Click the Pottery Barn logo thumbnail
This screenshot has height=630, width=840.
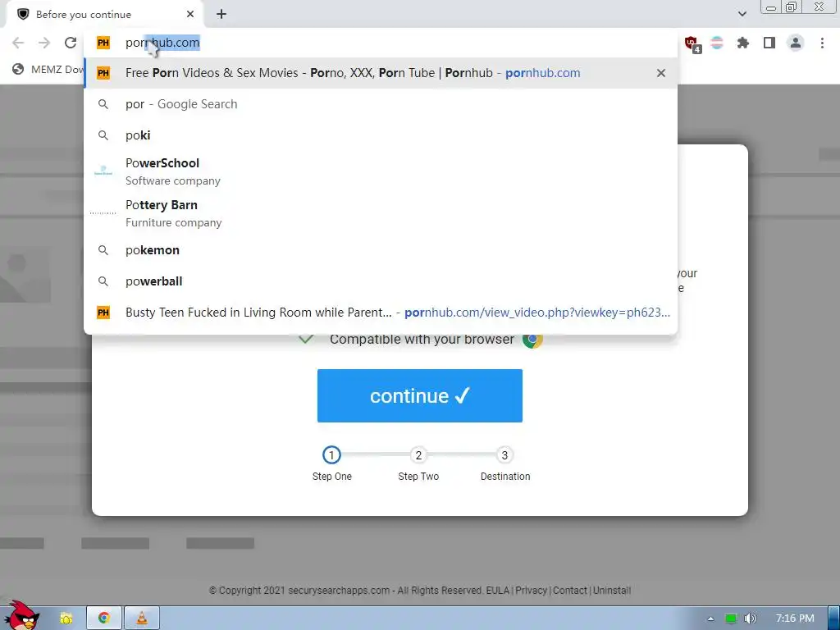click(103, 213)
